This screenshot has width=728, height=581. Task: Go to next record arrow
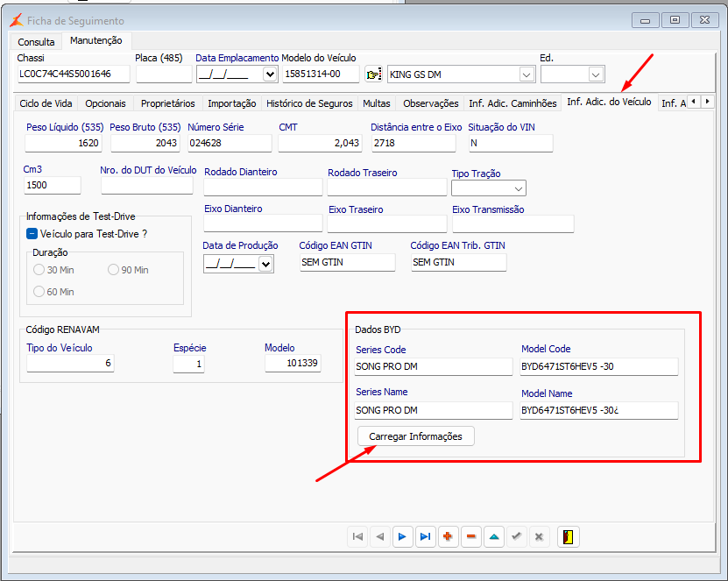pos(402,536)
